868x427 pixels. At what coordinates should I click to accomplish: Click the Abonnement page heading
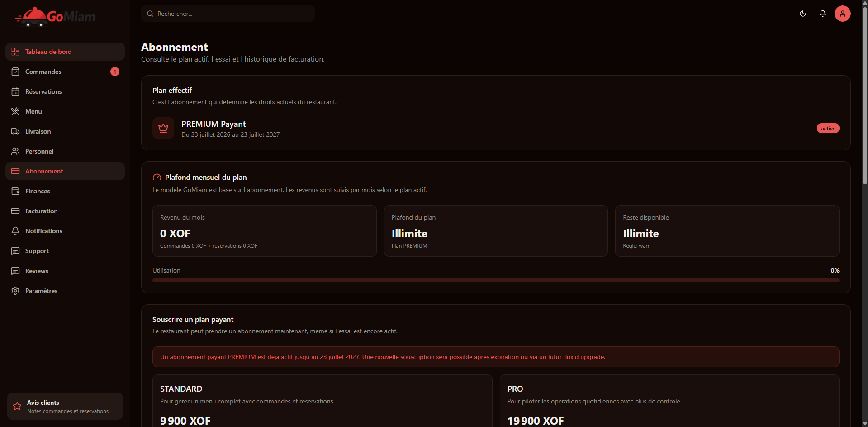point(175,47)
